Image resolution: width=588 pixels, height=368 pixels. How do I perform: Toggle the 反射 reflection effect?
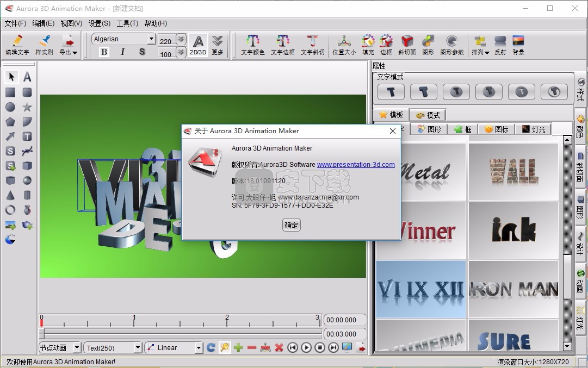pos(500,45)
